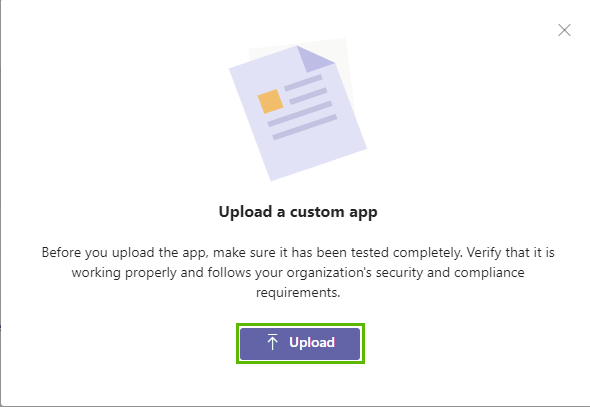The image size is (590, 407).
Task: Click the pale background sheet behind the document
Action: pyautogui.click(x=341, y=68)
